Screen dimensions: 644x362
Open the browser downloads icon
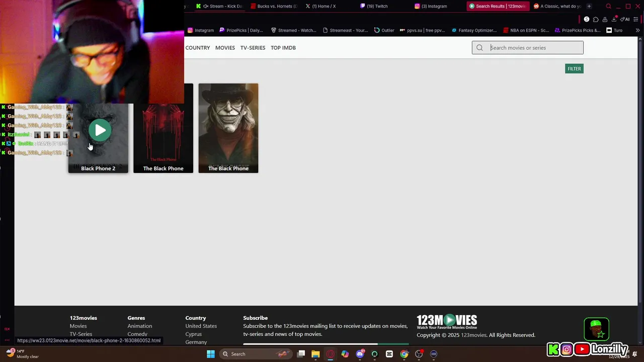tap(614, 19)
